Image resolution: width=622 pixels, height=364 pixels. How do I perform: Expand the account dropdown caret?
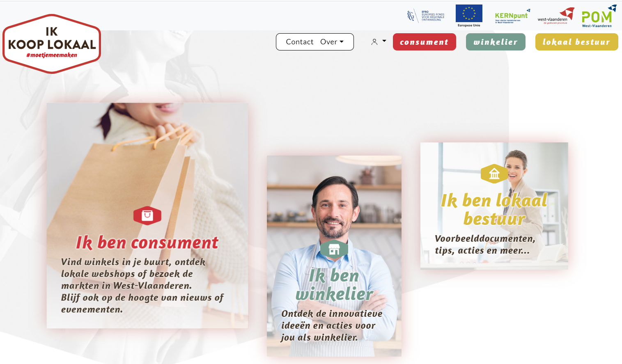coord(384,41)
